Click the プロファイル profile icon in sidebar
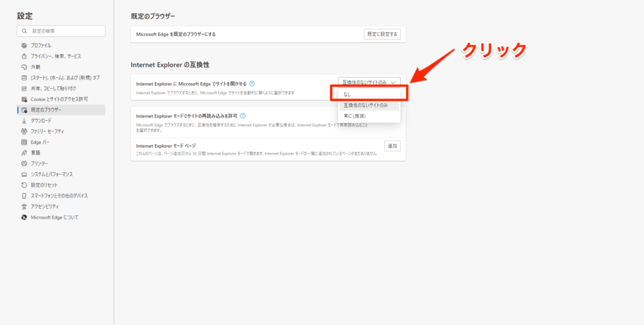Screen dimensions: 644x325 [x=24, y=45]
